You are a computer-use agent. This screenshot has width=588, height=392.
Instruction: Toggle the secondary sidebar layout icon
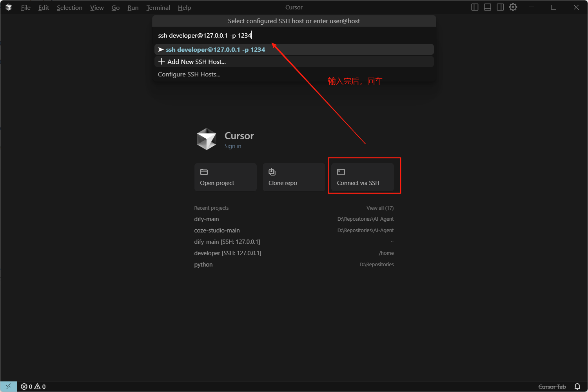[500, 7]
